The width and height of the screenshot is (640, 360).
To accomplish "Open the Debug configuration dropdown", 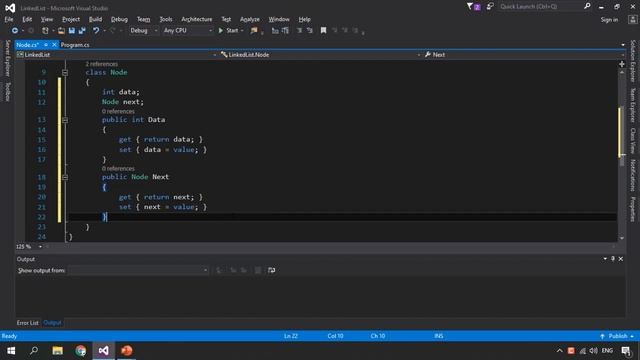I will coord(144,31).
